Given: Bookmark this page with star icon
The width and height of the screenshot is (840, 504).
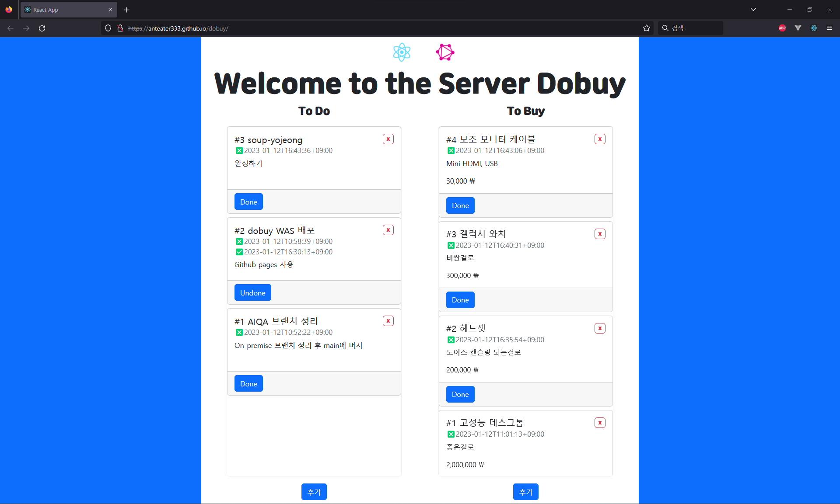Looking at the screenshot, I should pyautogui.click(x=647, y=28).
